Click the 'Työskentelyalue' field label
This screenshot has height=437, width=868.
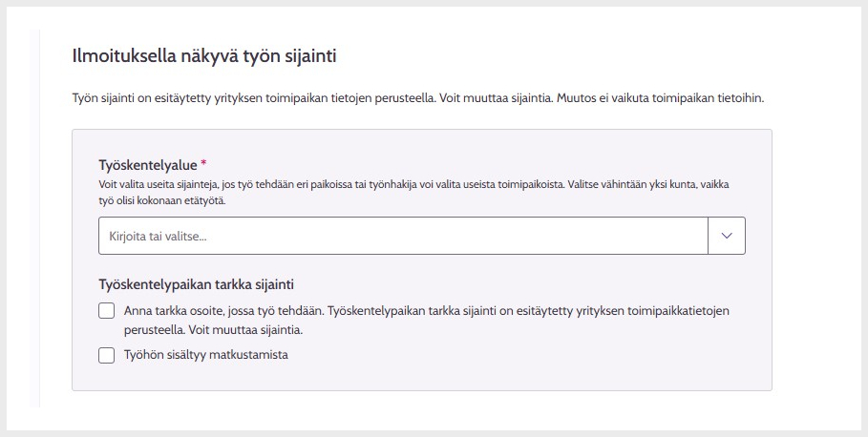[x=147, y=166]
